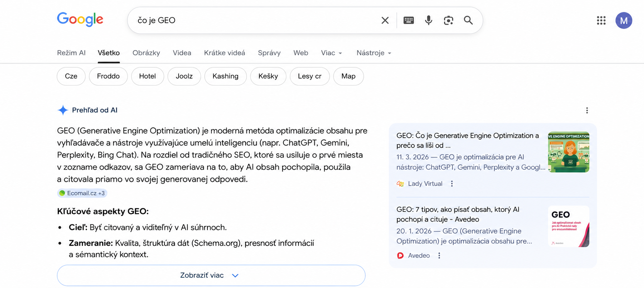This screenshot has width=644, height=288.
Task: Click the Google logo
Action: (80, 20)
